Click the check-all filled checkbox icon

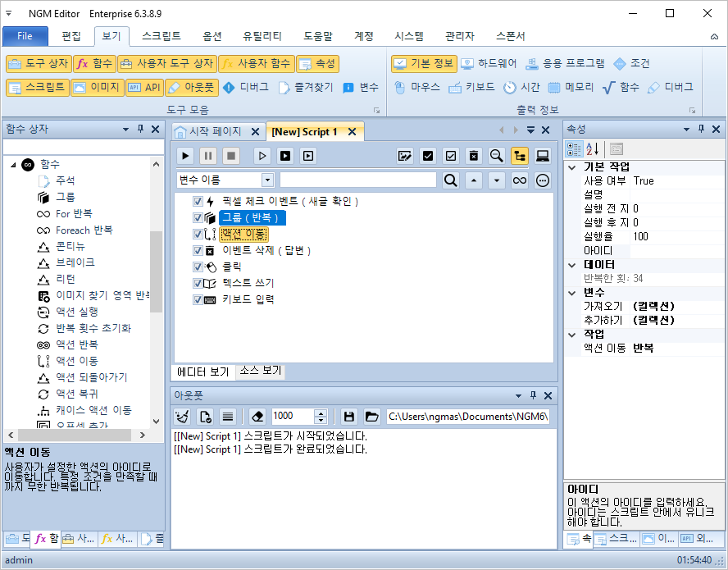[x=428, y=156]
